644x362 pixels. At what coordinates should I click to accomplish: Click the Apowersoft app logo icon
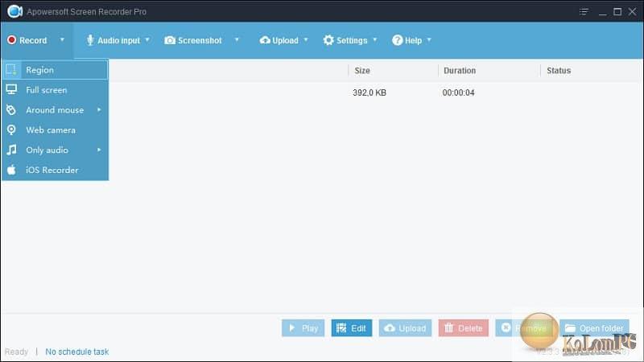click(x=14, y=11)
